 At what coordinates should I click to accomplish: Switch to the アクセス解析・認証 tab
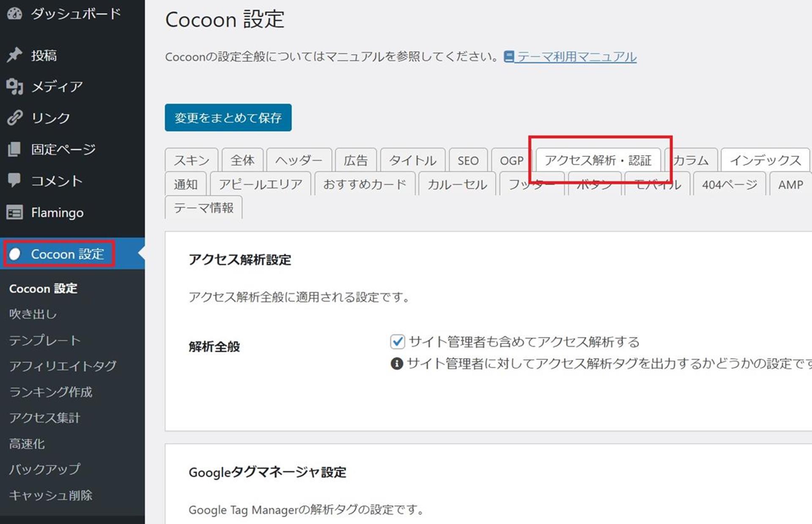tap(598, 160)
